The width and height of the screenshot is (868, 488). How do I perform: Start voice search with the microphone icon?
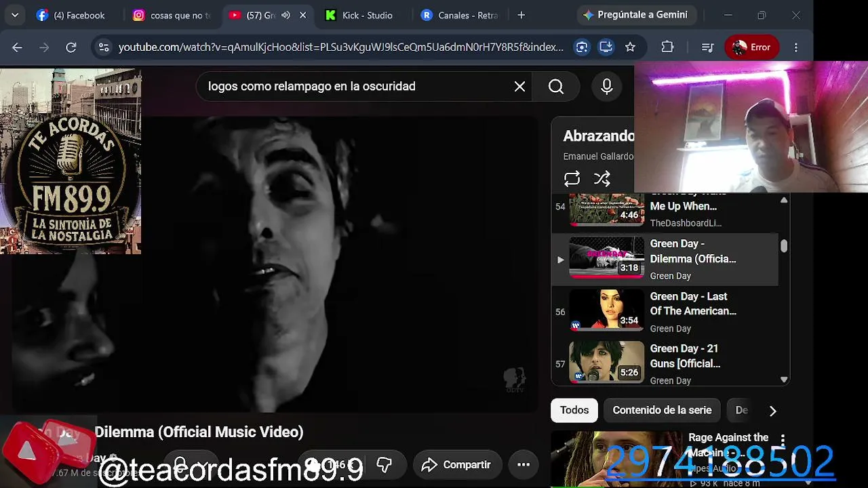tap(607, 86)
